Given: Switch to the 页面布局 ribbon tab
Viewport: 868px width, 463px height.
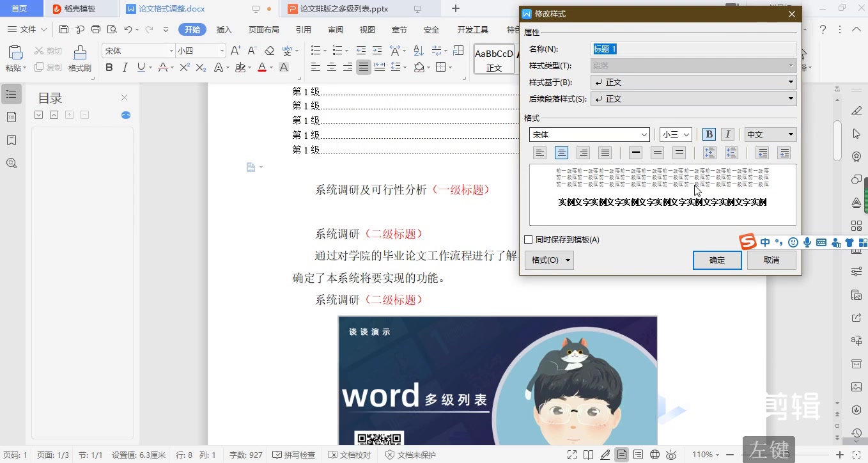Looking at the screenshot, I should [x=263, y=29].
